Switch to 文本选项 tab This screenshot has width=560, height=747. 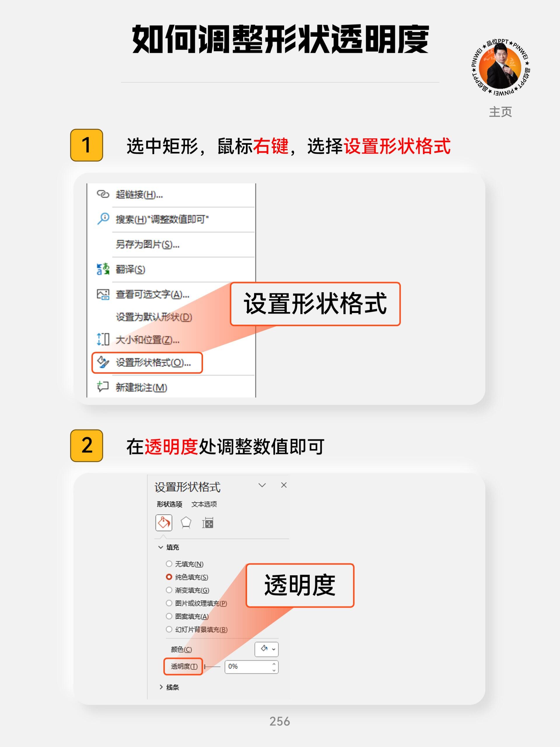point(204,504)
